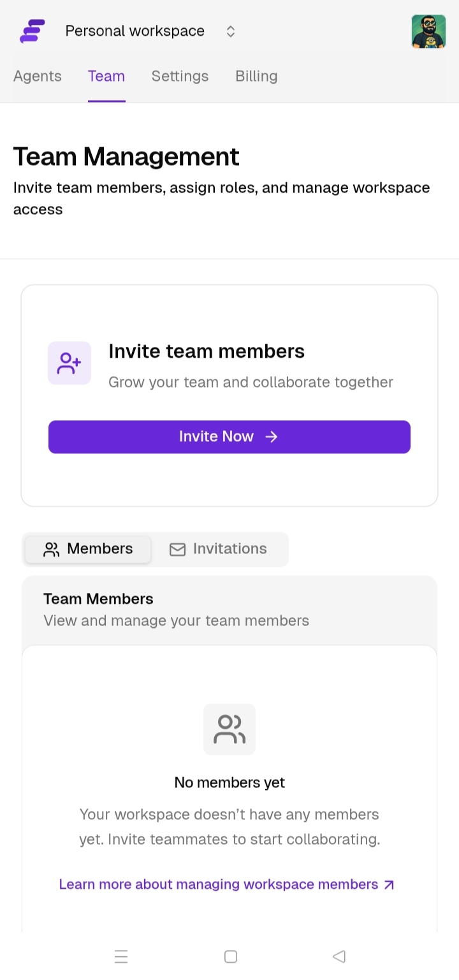Image resolution: width=459 pixels, height=980 pixels.
Task: Click the empty-state members group icon
Action: click(229, 729)
